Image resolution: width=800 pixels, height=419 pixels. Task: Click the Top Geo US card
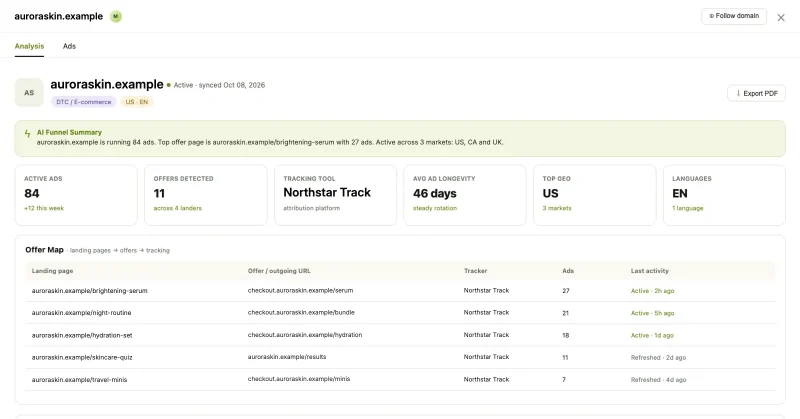(594, 195)
